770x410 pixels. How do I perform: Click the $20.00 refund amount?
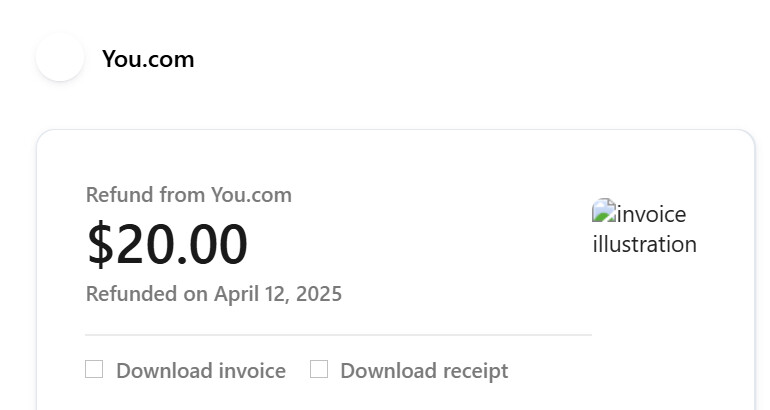point(167,245)
